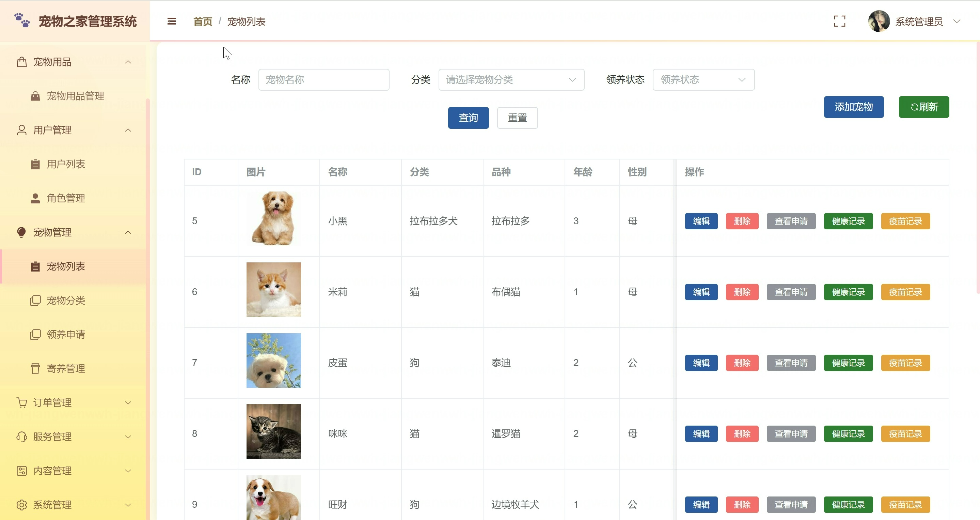Click 疫苗记录 for pet 米莉

(x=905, y=292)
